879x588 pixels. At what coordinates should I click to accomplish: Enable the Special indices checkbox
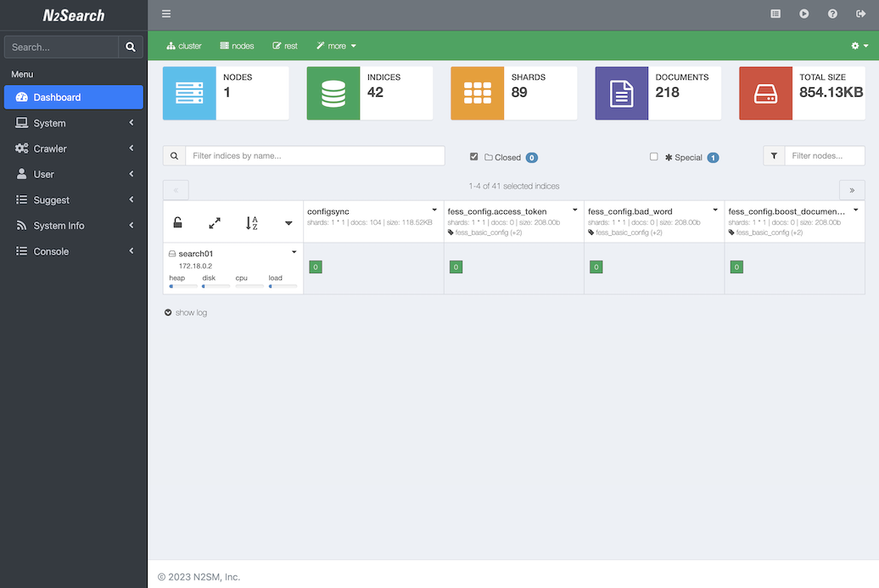(653, 156)
